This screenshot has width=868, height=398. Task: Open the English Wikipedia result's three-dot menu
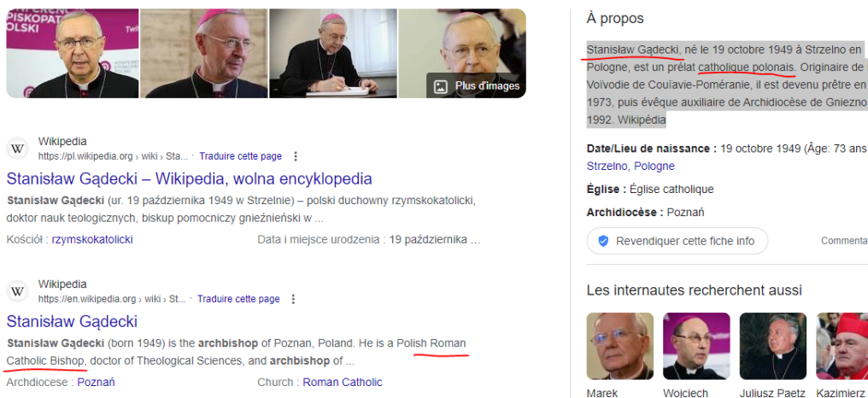click(x=293, y=300)
